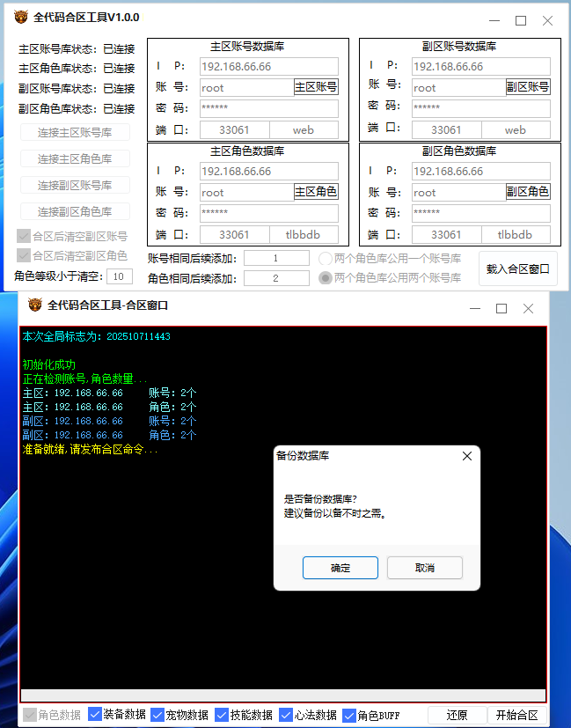The width and height of the screenshot is (571, 728).
Task: Click 取消 to skip database backup
Action: tap(424, 568)
